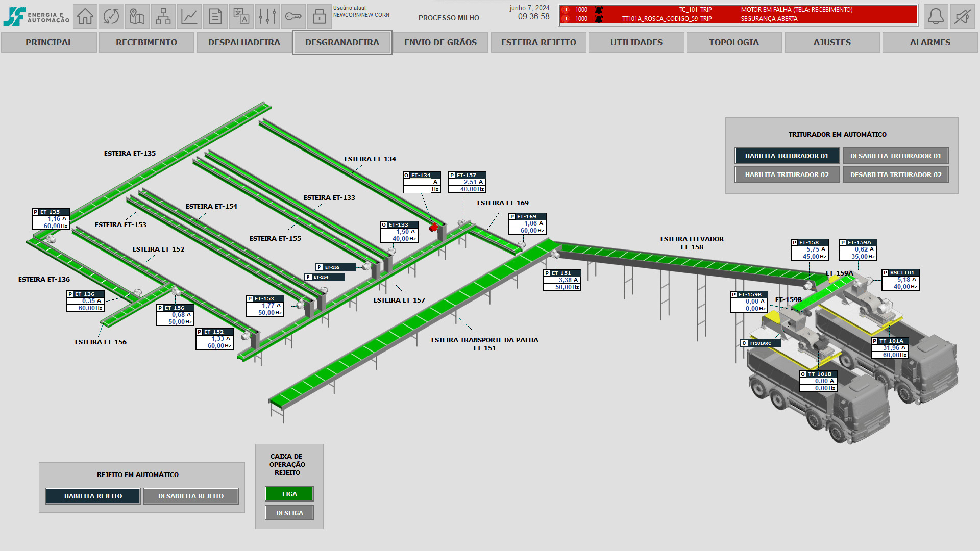Open the ENVIO DE GRÃOS tab
This screenshot has height=551, width=980.
point(440,42)
